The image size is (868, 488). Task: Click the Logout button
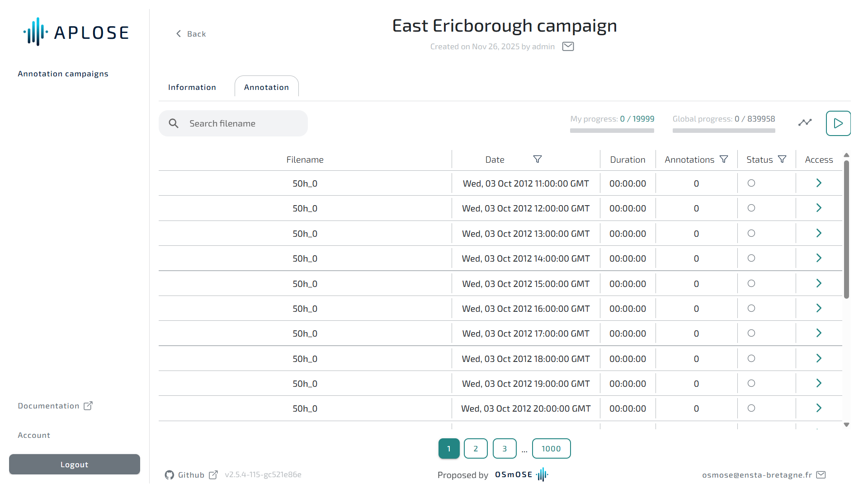coord(75,464)
